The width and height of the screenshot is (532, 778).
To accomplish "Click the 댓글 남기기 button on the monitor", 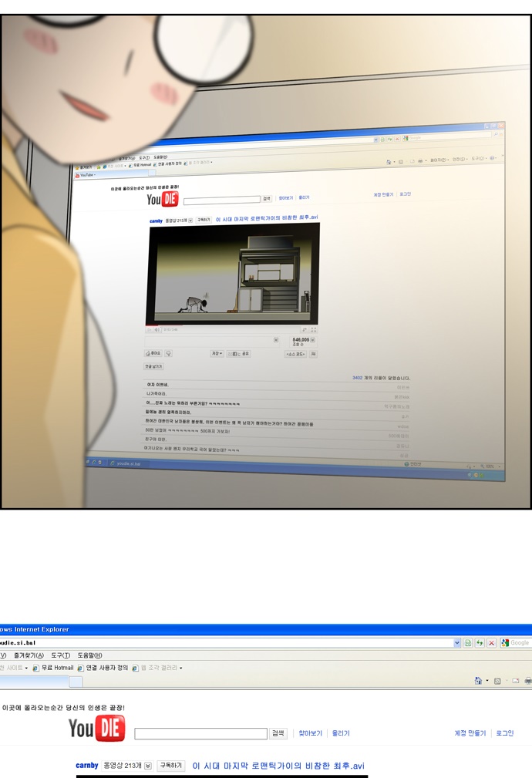I will coord(153,366).
